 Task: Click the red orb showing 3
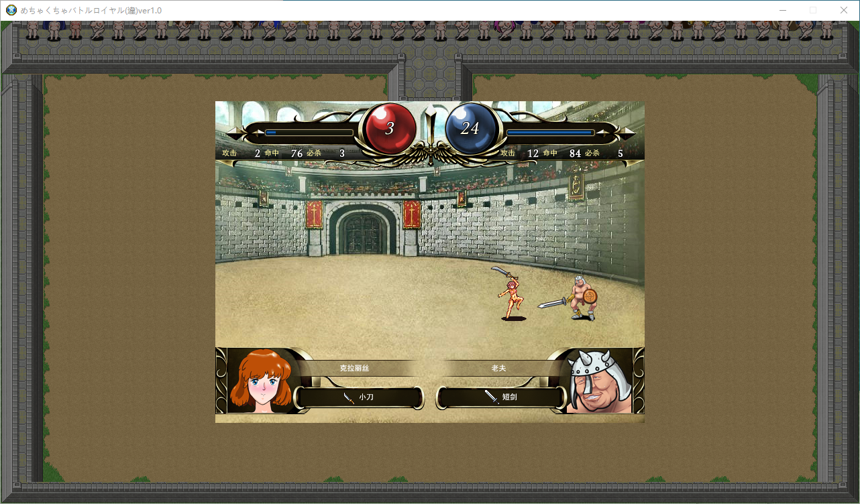389,129
